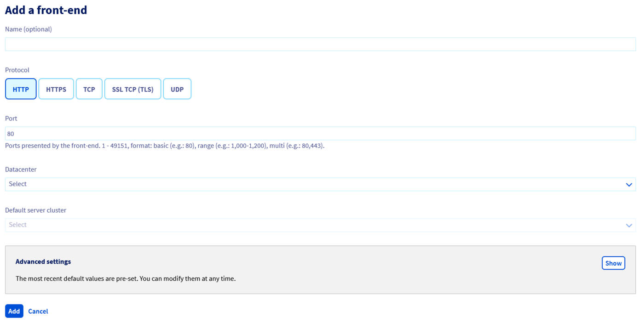
Task: Cancel adding the front-end
Action: click(38, 311)
